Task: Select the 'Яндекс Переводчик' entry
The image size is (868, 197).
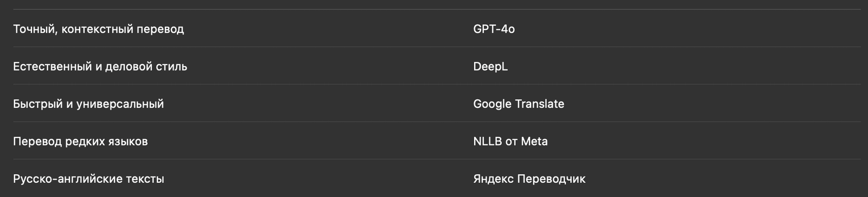Action: pos(529,179)
